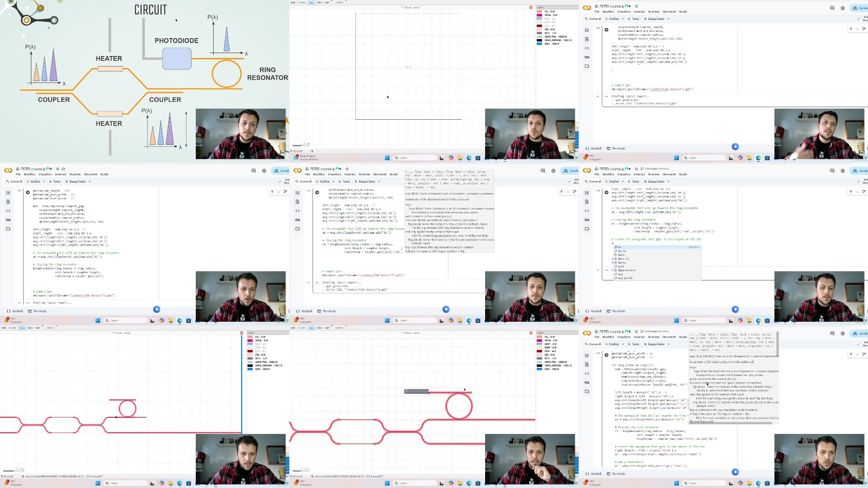Open settings gear in the autocomplete-popup notebook frame
The height and width of the screenshot is (488, 868).
point(842,170)
